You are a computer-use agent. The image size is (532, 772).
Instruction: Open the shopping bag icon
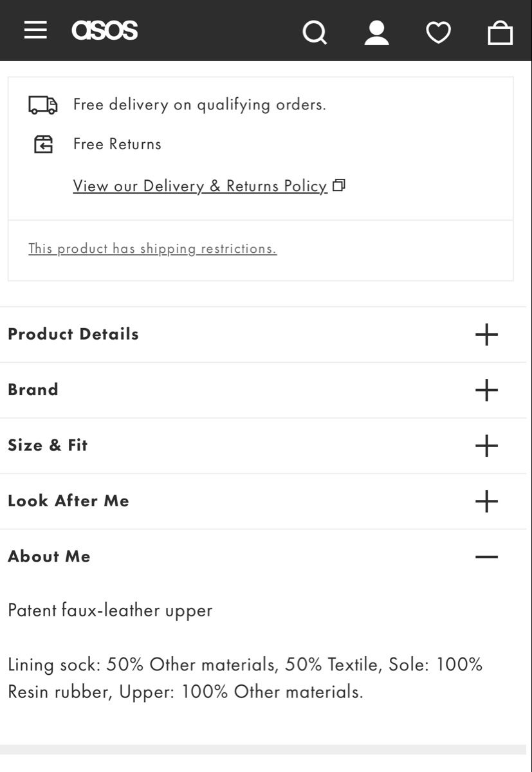[x=500, y=32]
